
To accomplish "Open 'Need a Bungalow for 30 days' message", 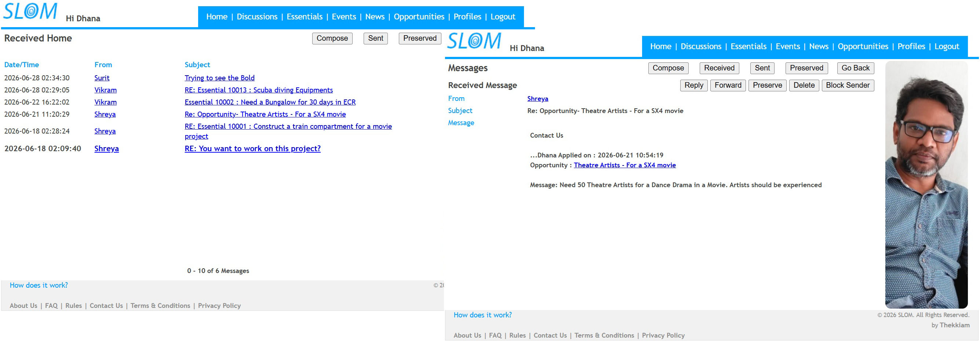I will pyautogui.click(x=270, y=102).
